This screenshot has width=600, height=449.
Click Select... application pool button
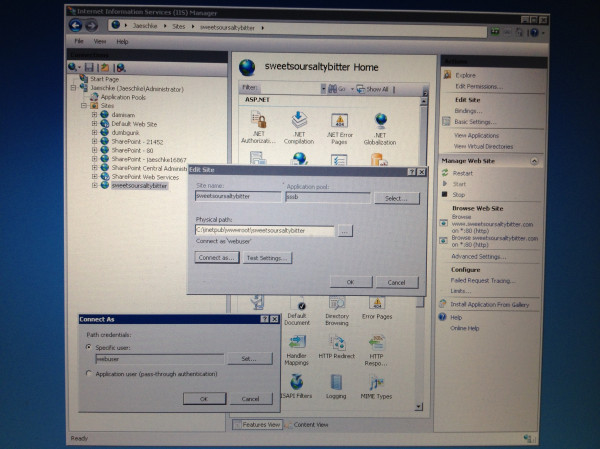(396, 198)
